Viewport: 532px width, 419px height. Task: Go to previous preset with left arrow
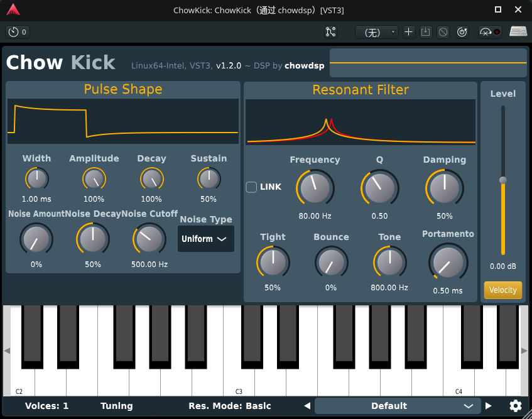(307, 406)
